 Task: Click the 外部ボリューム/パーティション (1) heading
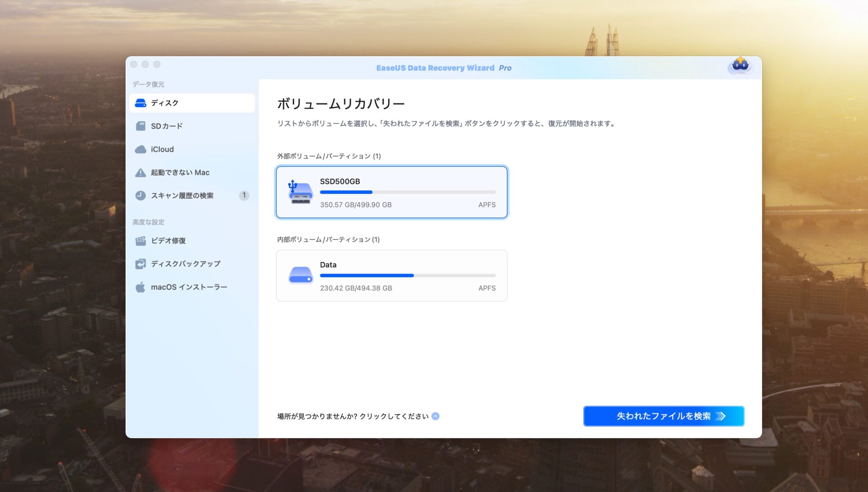(329, 156)
